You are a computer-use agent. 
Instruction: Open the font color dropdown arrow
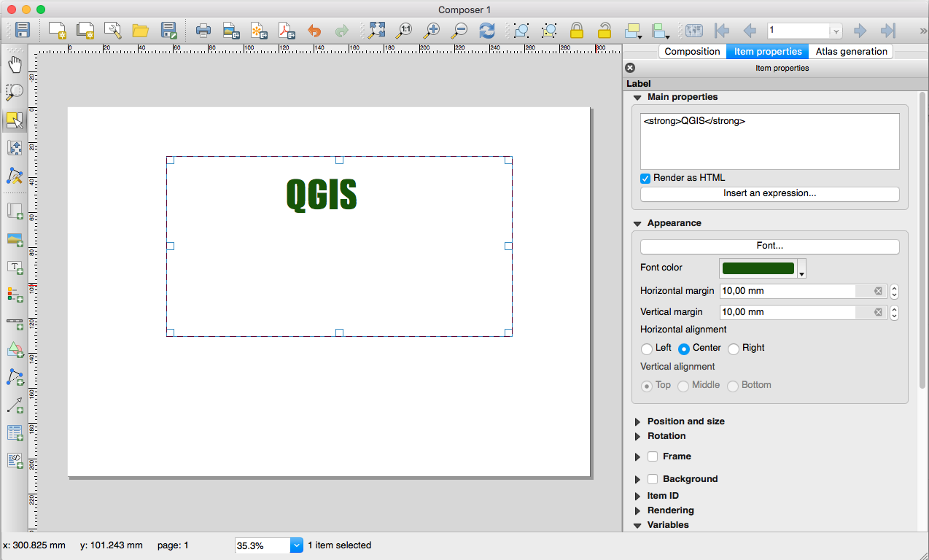(802, 268)
